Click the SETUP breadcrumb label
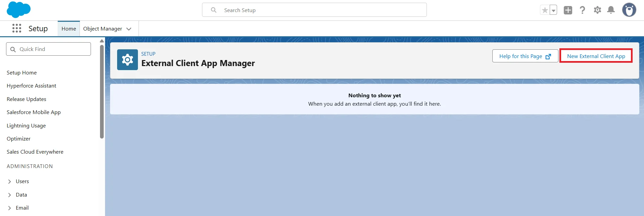Image resolution: width=644 pixels, height=216 pixels. pyautogui.click(x=148, y=54)
